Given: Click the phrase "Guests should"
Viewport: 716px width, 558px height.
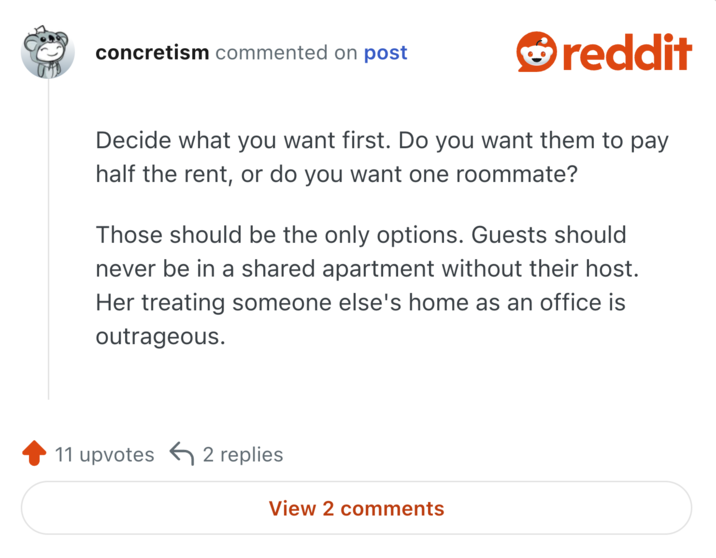Looking at the screenshot, I should pos(549,236).
